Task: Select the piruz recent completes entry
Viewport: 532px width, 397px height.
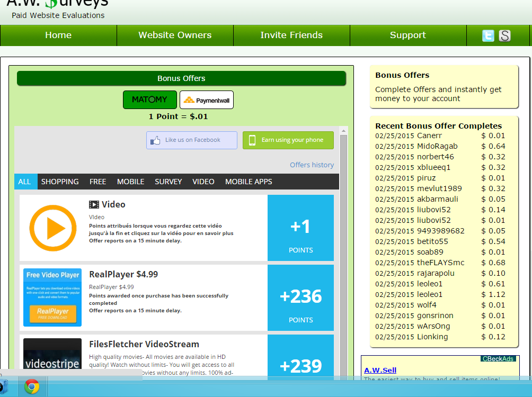Action: click(x=440, y=178)
